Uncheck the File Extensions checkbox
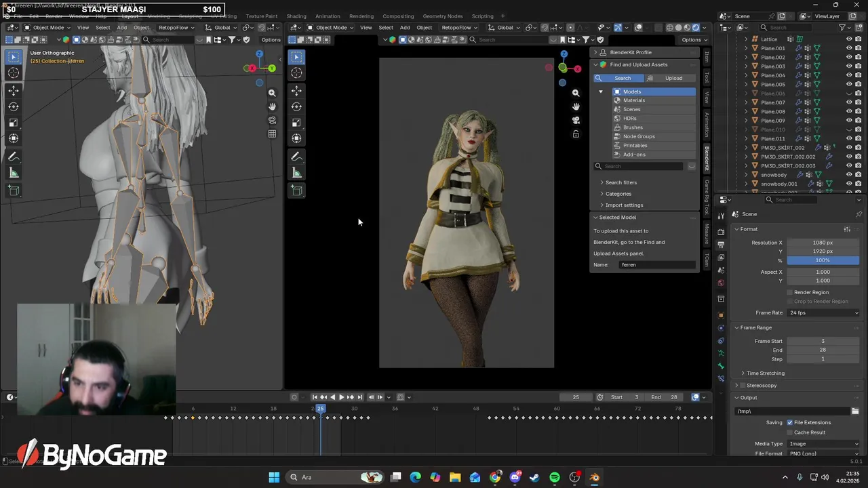The width and height of the screenshot is (868, 488). click(x=790, y=422)
